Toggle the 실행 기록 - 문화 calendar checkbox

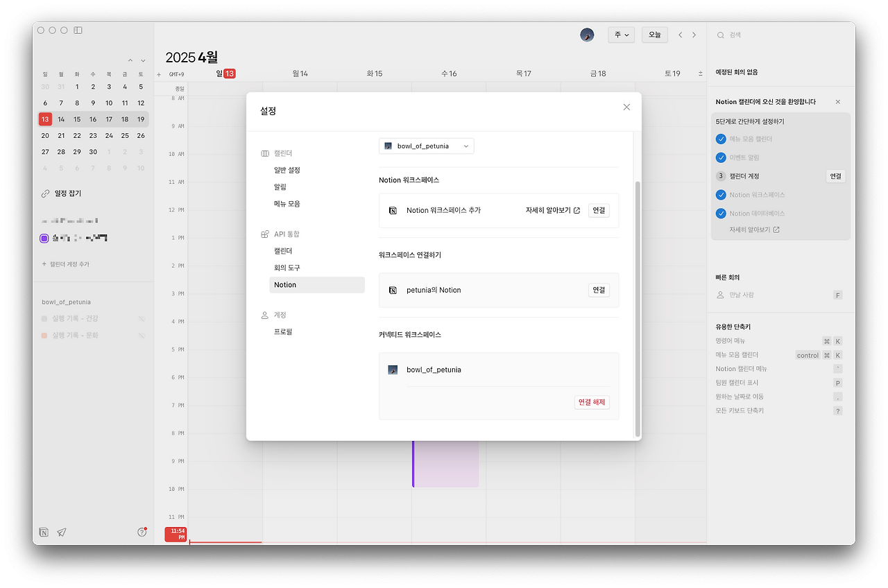tap(44, 336)
